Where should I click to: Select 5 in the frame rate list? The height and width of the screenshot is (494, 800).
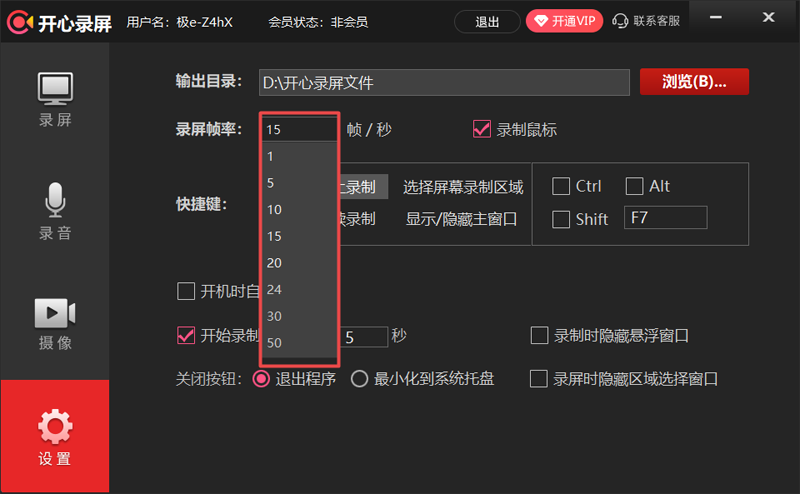(x=299, y=183)
